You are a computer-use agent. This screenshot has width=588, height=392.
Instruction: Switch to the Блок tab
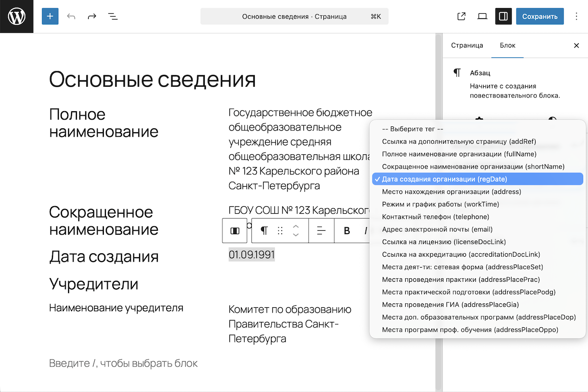pyautogui.click(x=507, y=46)
